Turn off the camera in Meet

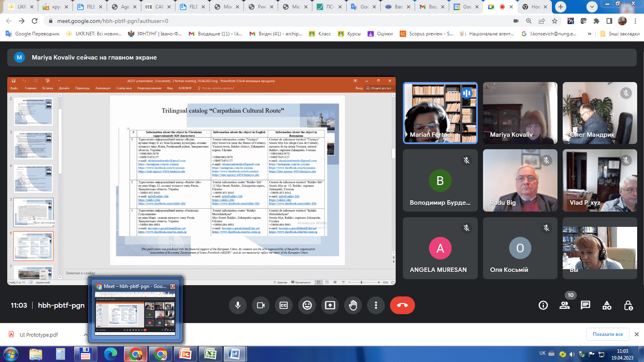click(261, 305)
